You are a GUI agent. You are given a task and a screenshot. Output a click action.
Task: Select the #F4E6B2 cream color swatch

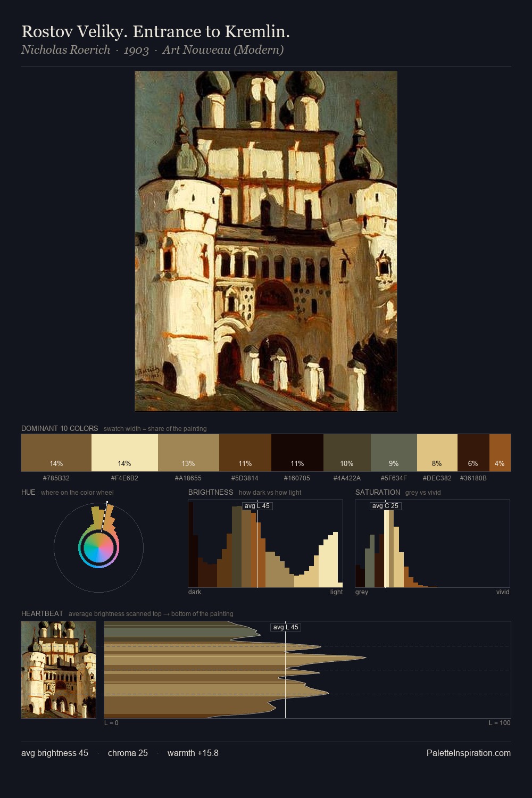point(124,453)
